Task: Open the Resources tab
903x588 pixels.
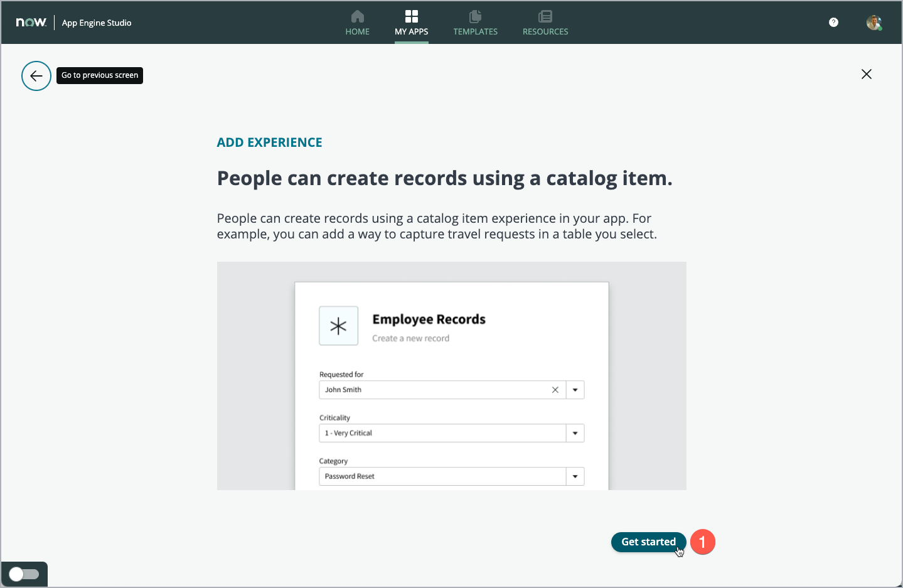Action: click(x=545, y=23)
